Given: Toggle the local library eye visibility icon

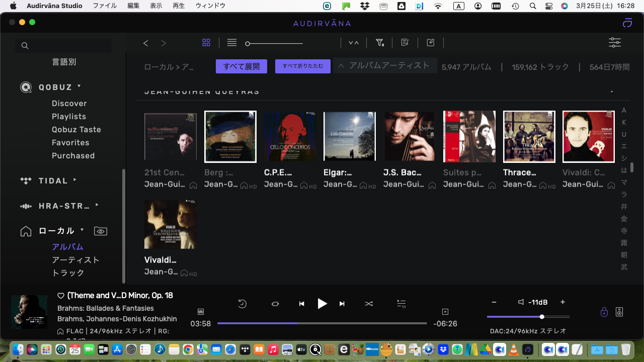Looking at the screenshot, I should point(101,231).
